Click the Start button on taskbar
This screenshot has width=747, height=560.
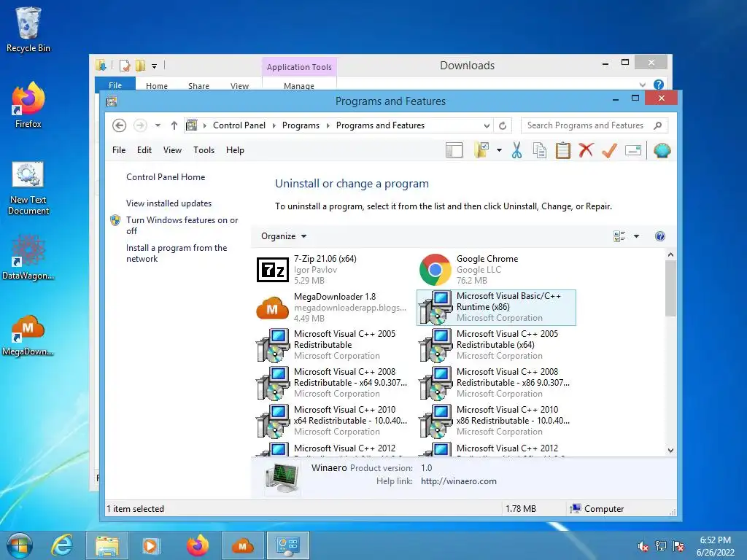pos(19,545)
